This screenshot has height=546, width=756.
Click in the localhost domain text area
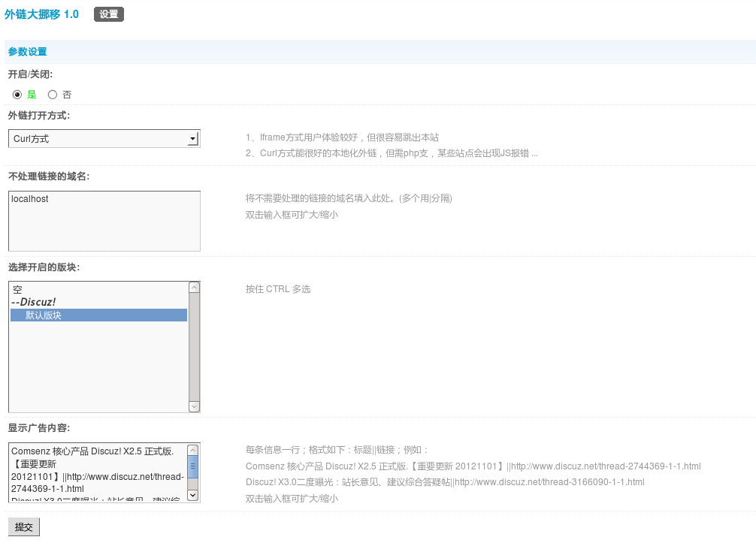[x=104, y=221]
